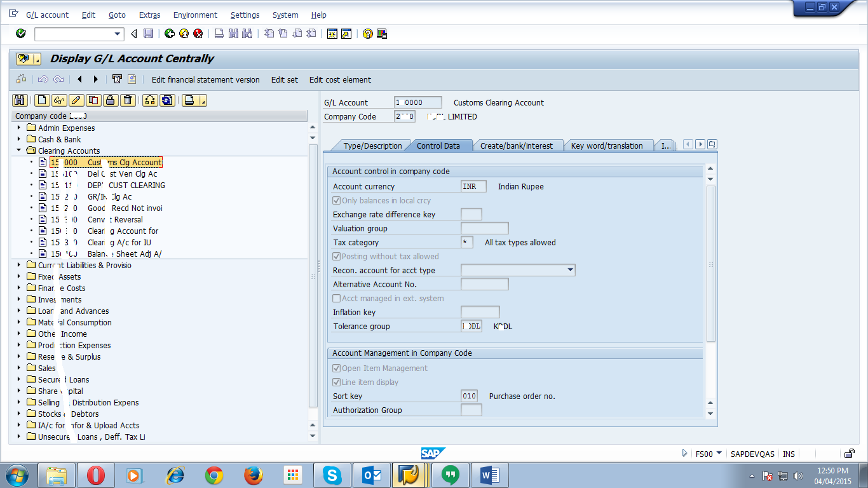Click the Save icon in the toolbar
This screenshot has width=868, height=488.
(x=147, y=34)
